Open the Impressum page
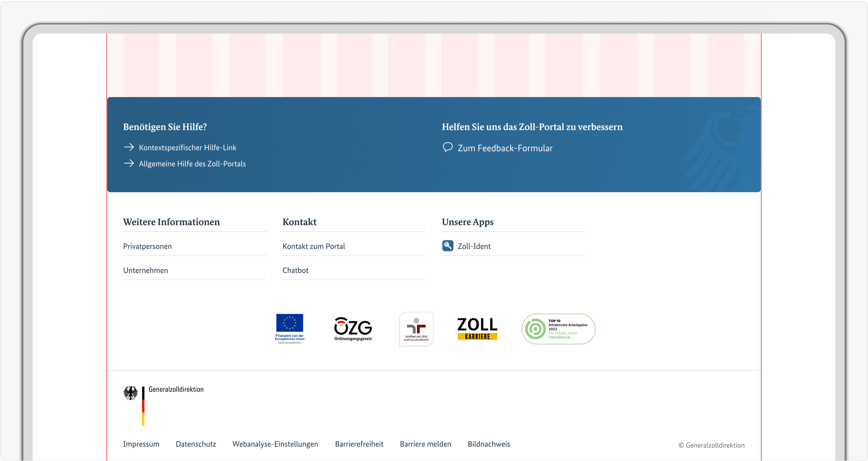This screenshot has width=868, height=461. tap(141, 444)
